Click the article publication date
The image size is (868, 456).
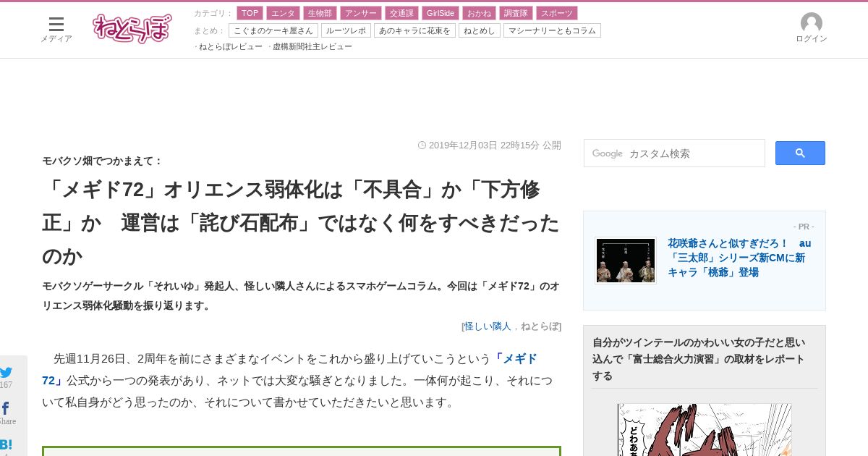[x=490, y=145]
